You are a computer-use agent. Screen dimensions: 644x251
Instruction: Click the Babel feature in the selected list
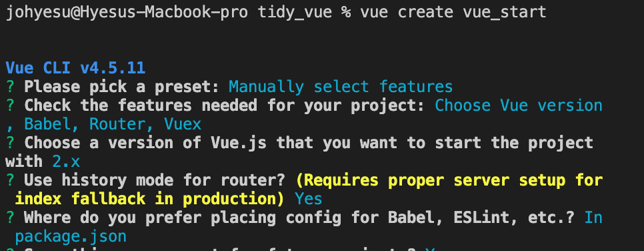(x=52, y=124)
